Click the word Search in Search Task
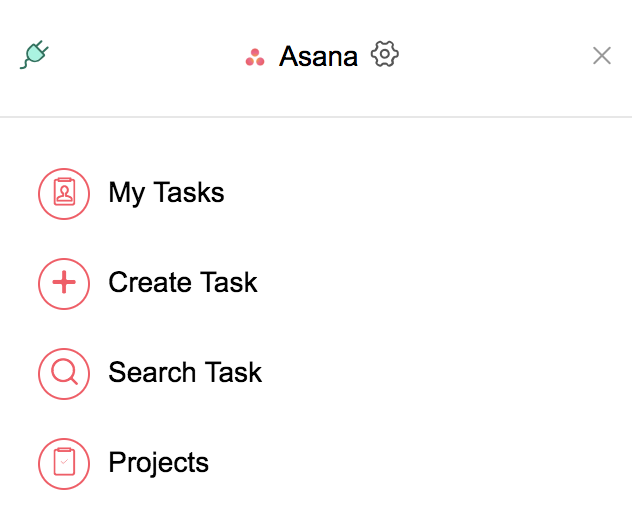Viewport: 632px width, 516px height. [x=152, y=372]
